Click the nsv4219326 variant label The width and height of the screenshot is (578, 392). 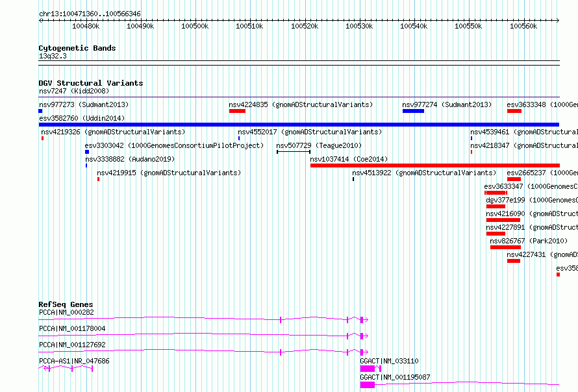pyautogui.click(x=113, y=132)
